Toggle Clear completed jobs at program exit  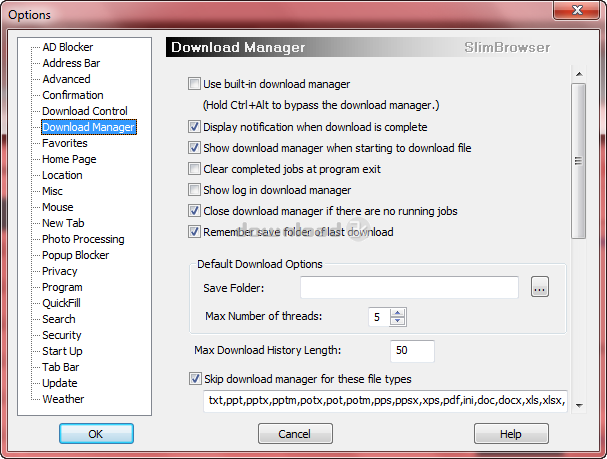tap(195, 169)
